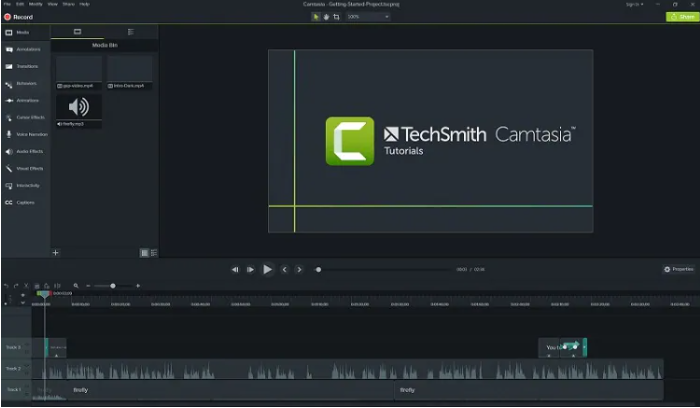The image size is (700, 408).
Task: Switch media bin to list view
Action: (154, 253)
